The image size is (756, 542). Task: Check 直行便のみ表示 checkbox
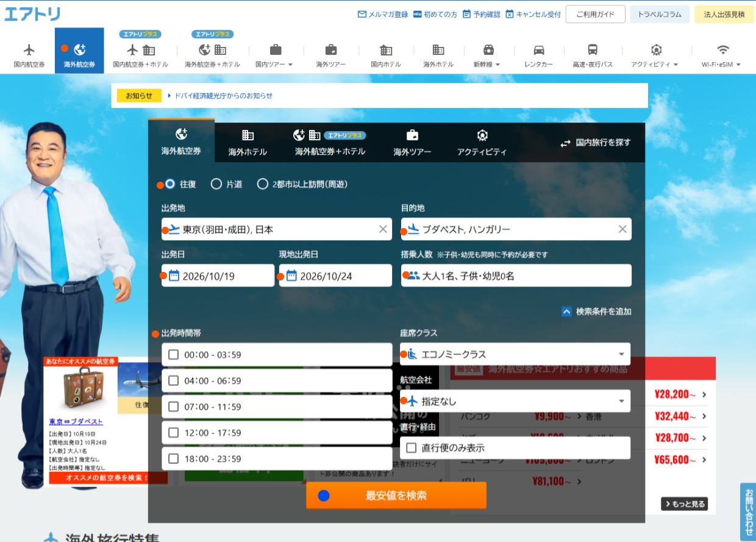(411, 448)
